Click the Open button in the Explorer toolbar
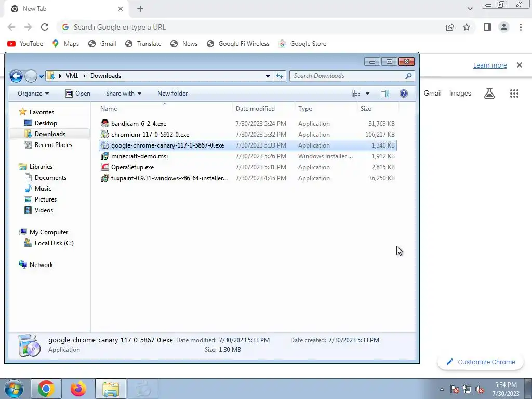This screenshot has height=399, width=532. click(78, 94)
